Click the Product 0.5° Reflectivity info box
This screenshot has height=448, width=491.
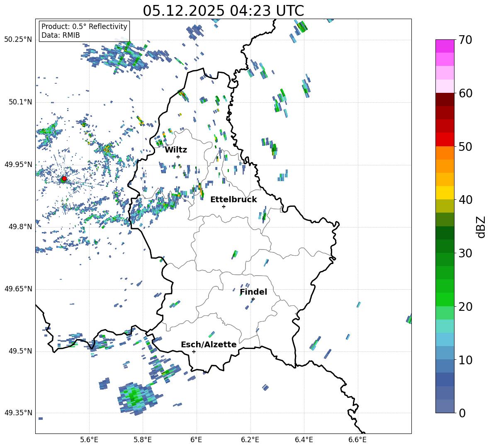pyautogui.click(x=84, y=31)
